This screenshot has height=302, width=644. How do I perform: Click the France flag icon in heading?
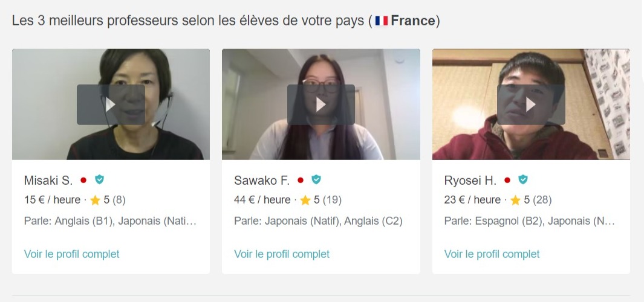tap(381, 21)
